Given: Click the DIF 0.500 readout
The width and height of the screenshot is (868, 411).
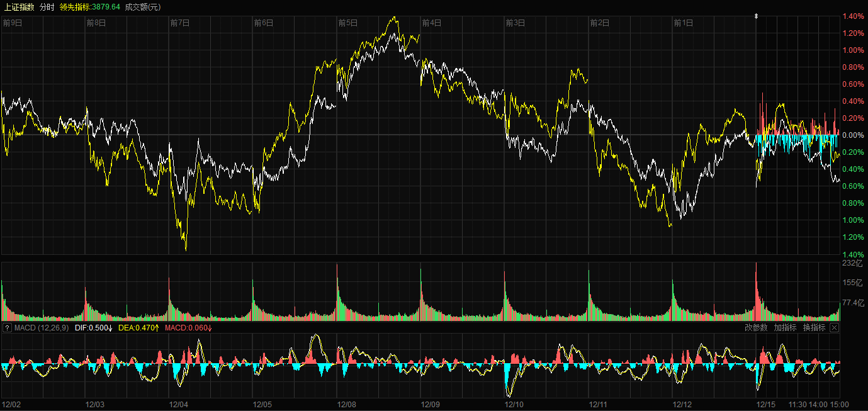Looking at the screenshot, I should (93, 327).
